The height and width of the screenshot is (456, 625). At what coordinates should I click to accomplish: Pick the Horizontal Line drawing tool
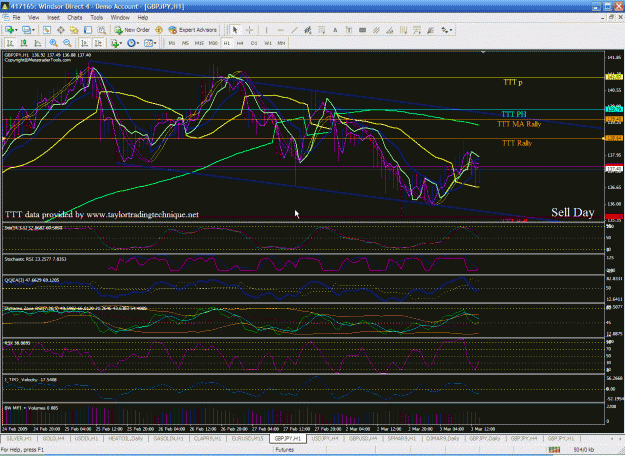281,30
